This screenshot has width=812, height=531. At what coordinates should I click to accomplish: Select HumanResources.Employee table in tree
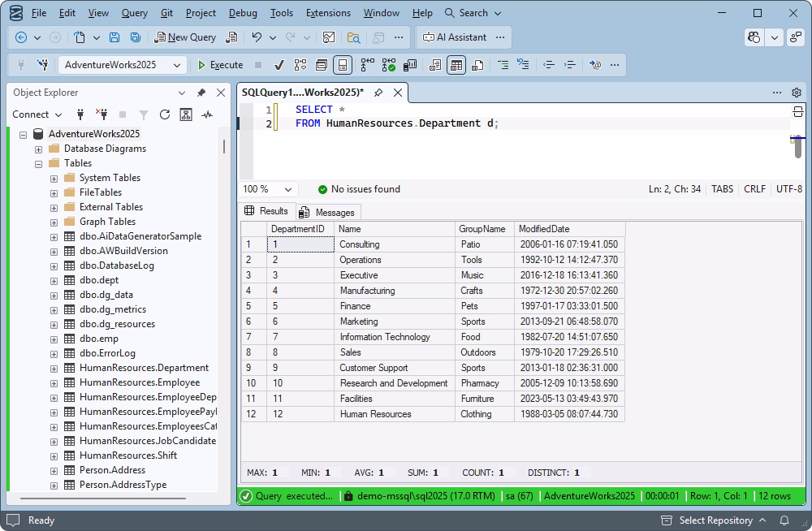[x=140, y=382]
